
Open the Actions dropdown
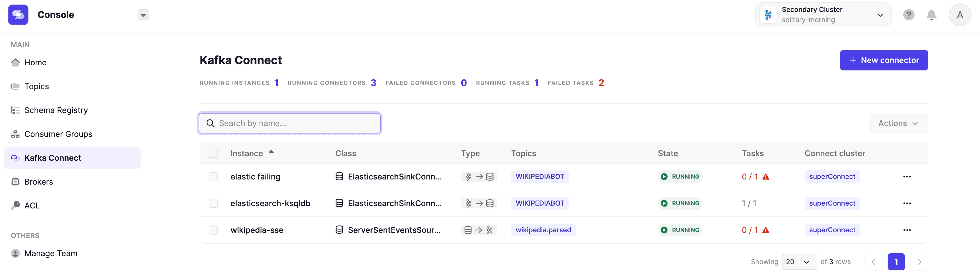898,123
